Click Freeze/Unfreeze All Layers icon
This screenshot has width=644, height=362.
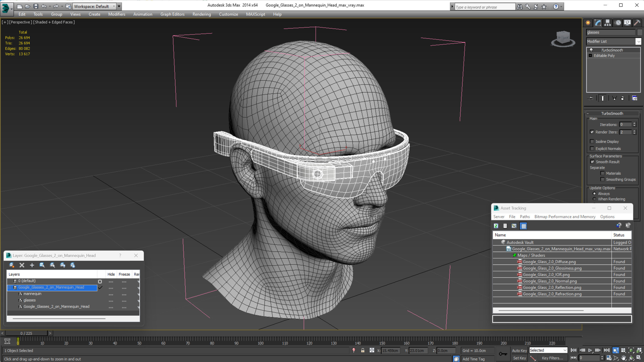click(x=73, y=265)
